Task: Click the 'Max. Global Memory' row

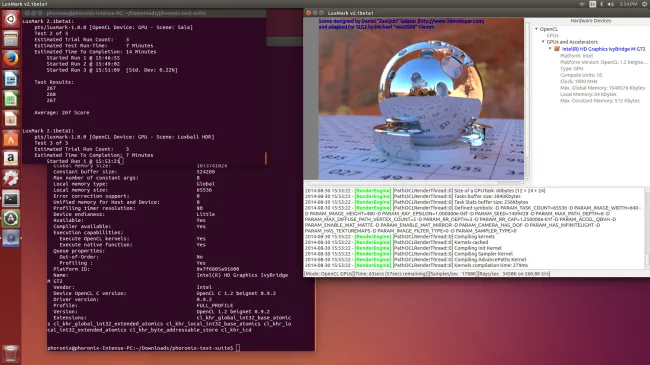Action: [602, 88]
